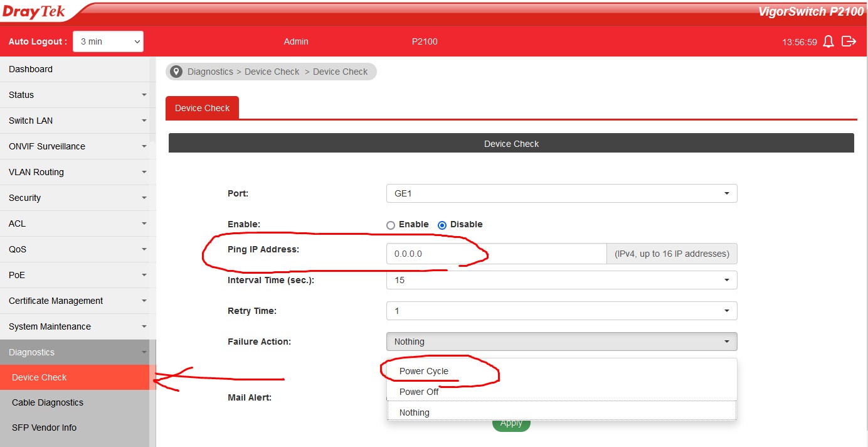Screen dimensions: 868x447
Task: Open the Auto Logout time dropdown
Action: pyautogui.click(x=108, y=41)
